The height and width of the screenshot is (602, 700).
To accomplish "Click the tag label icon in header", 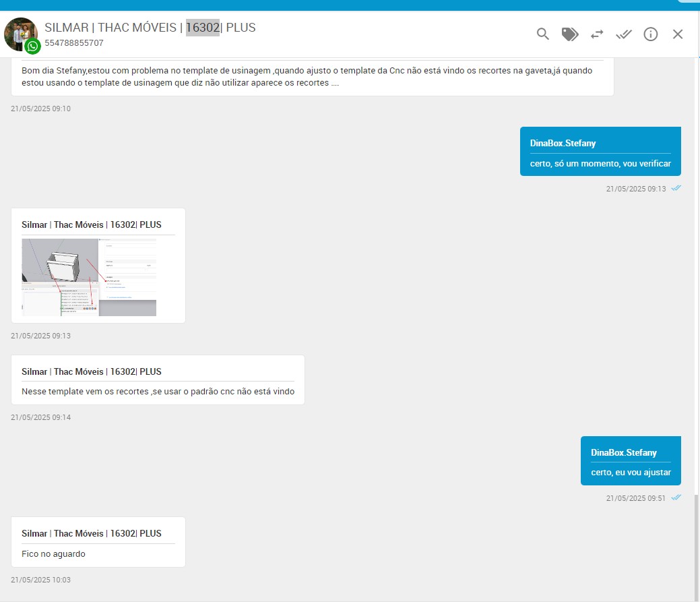I will (x=570, y=34).
